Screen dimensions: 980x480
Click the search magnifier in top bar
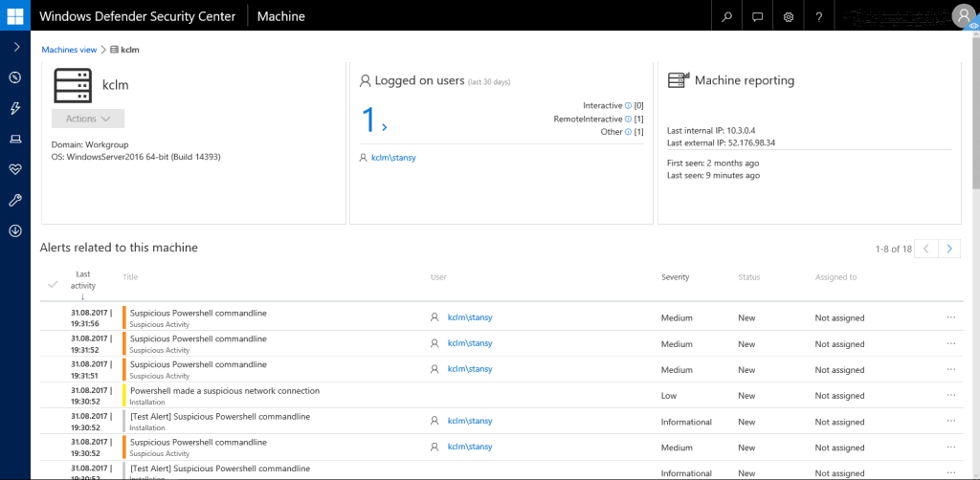(727, 16)
